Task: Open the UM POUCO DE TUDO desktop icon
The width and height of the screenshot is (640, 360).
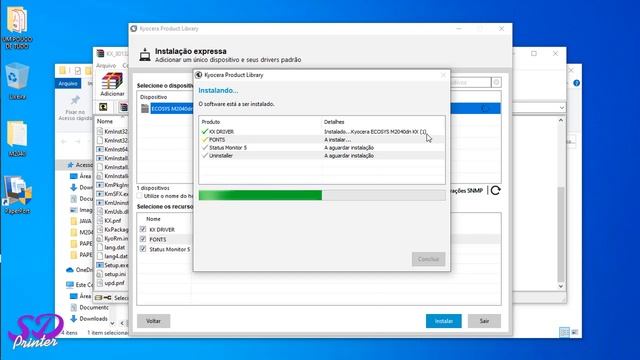Action: click(17, 27)
